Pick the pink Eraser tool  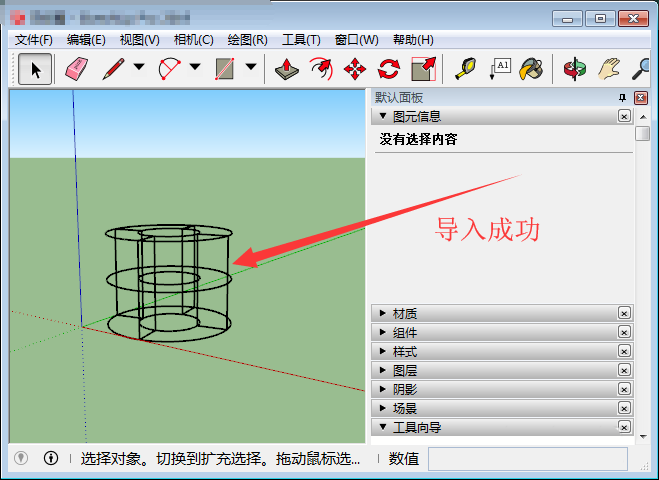pyautogui.click(x=77, y=69)
